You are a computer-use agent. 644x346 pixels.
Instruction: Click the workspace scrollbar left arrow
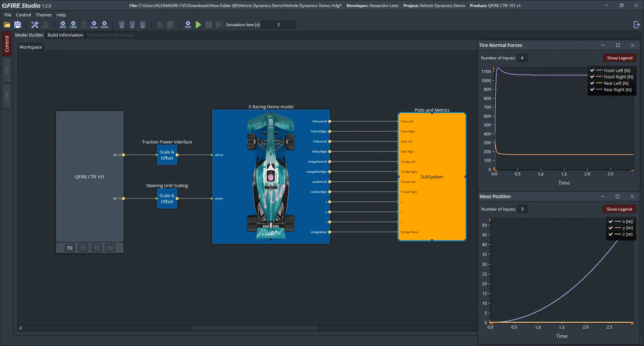point(21,328)
